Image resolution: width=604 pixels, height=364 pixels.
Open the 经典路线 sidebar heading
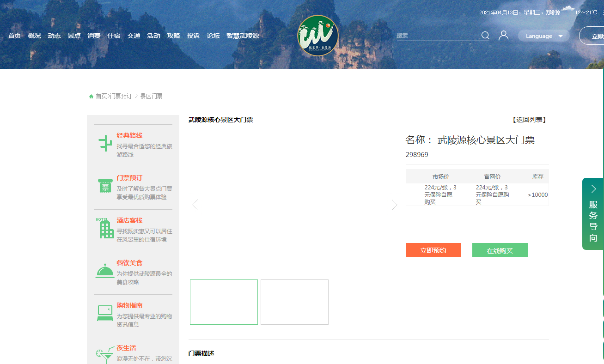[129, 135]
